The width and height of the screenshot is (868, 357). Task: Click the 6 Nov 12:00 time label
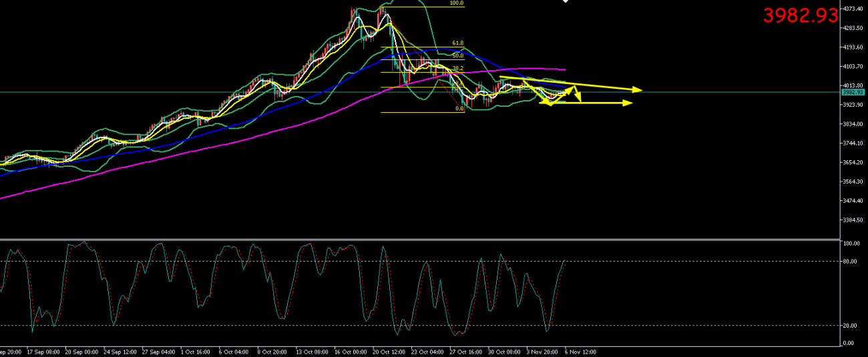pyautogui.click(x=580, y=352)
